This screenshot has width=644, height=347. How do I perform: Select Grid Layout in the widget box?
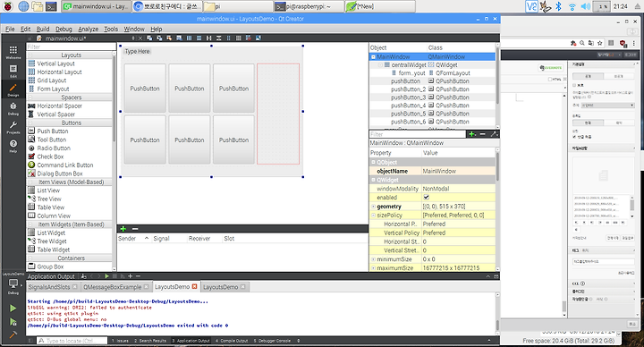tap(51, 80)
